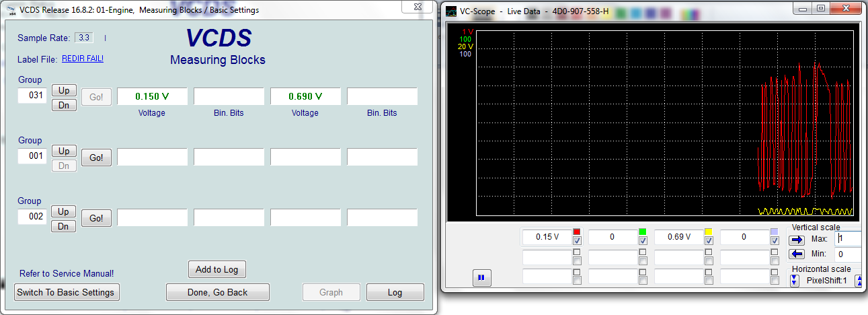Click the lavender channel color swatch
868x315 pixels.
[x=774, y=232]
